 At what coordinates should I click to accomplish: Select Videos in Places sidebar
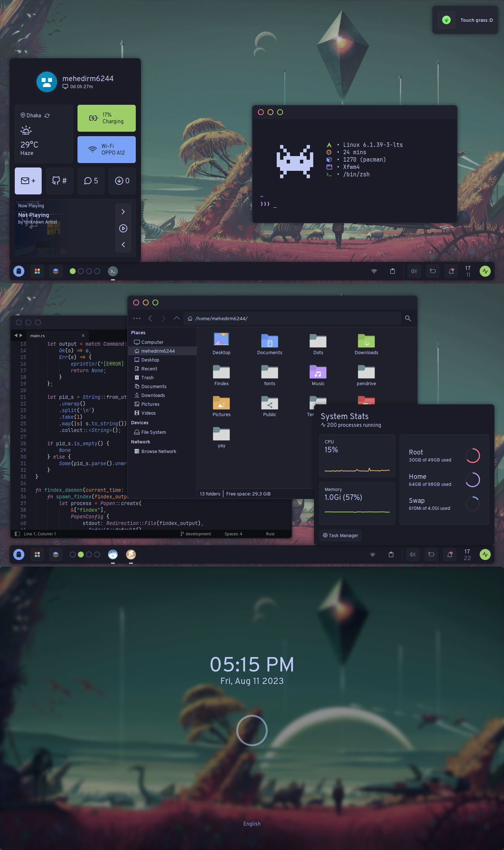(x=162, y=413)
